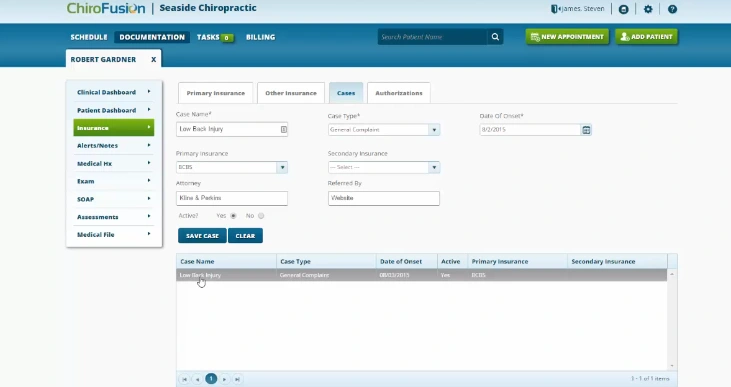The image size is (731, 387).
Task: Open Billing in main navigation
Action: tap(261, 37)
